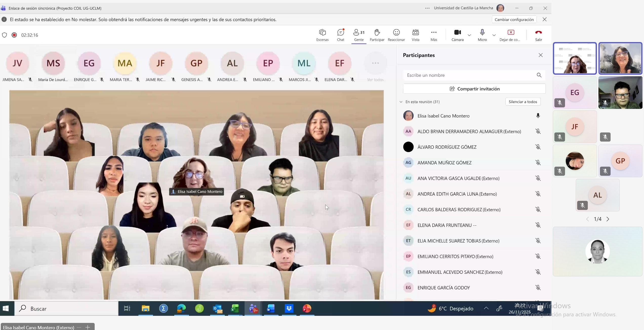Collapse the En esta reunión list
This screenshot has width=644, height=330.
click(401, 102)
